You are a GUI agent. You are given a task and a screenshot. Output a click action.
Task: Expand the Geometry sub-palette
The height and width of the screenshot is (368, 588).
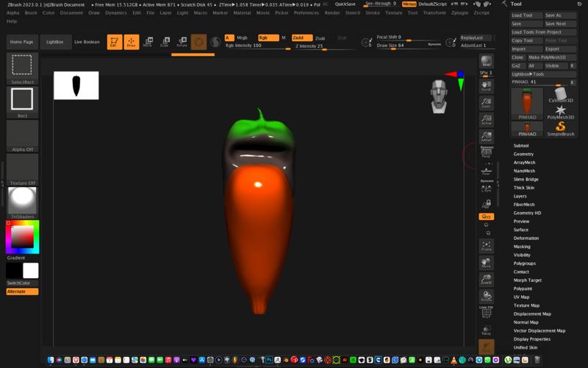[x=523, y=154]
